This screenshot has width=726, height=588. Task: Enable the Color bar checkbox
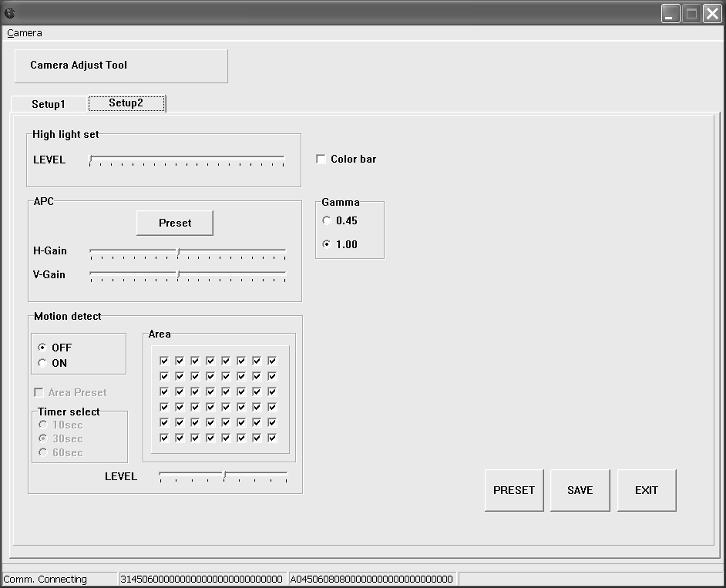pyautogui.click(x=321, y=159)
